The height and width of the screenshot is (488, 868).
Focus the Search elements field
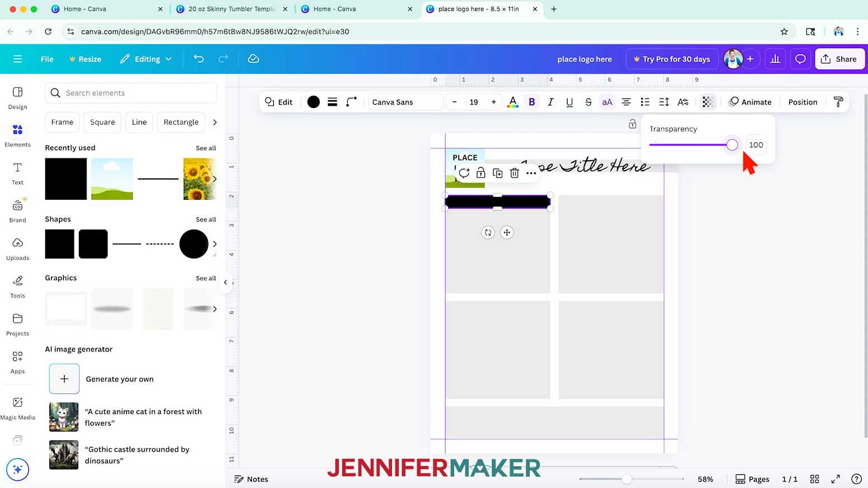coord(131,93)
